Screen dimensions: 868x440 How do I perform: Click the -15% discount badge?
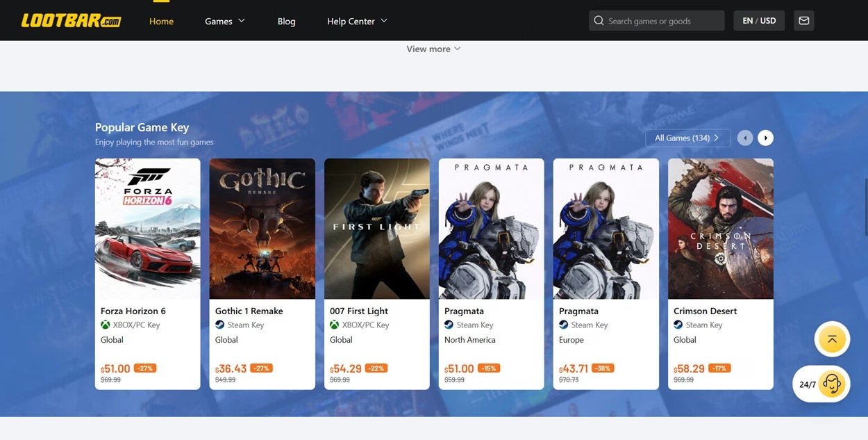[488, 368]
